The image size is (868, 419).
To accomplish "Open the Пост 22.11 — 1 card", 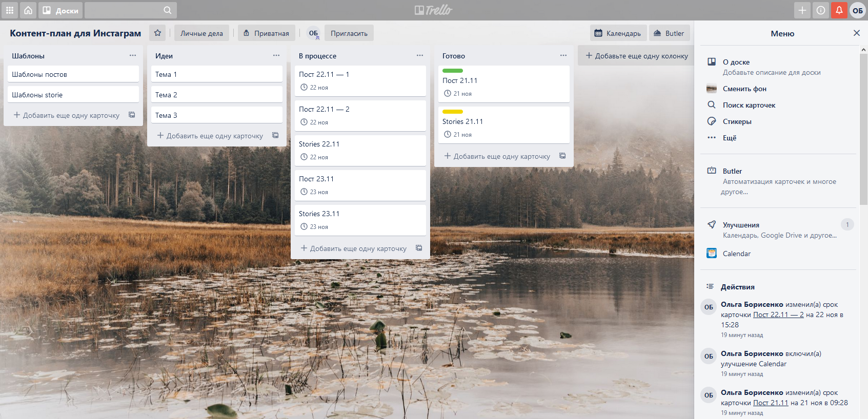I will pos(360,80).
